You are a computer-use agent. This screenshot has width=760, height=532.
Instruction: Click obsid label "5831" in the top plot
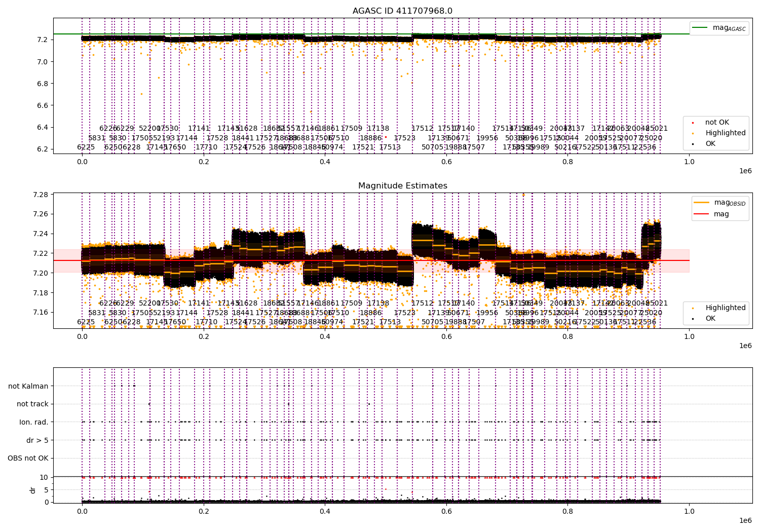click(x=97, y=138)
